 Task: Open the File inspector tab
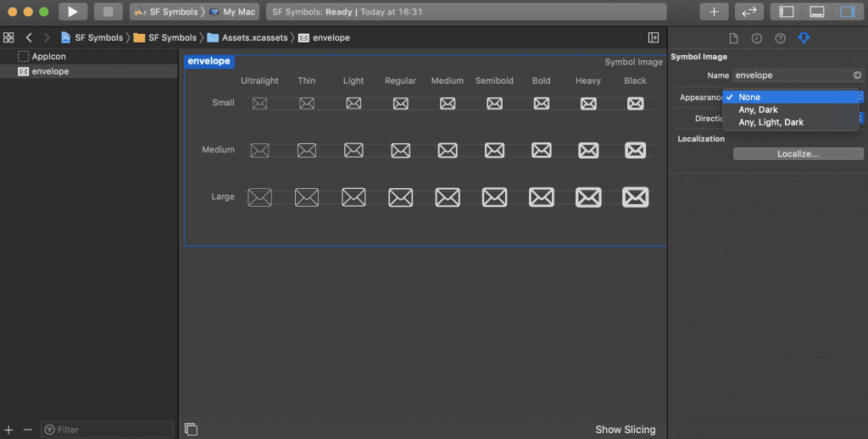click(733, 38)
